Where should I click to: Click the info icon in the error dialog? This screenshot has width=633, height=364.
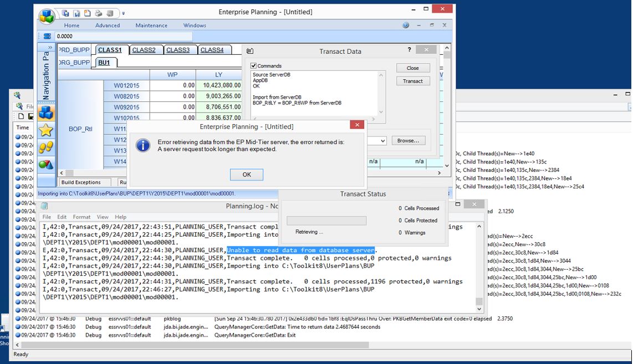click(x=143, y=145)
